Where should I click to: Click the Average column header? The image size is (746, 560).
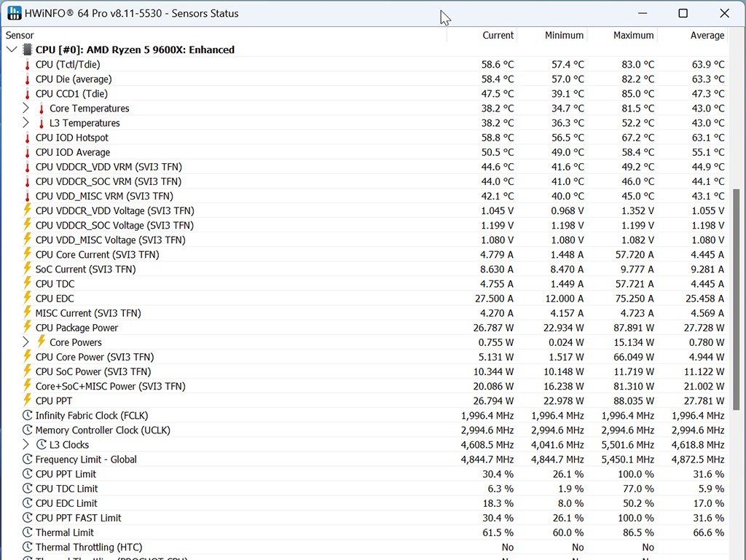[707, 35]
